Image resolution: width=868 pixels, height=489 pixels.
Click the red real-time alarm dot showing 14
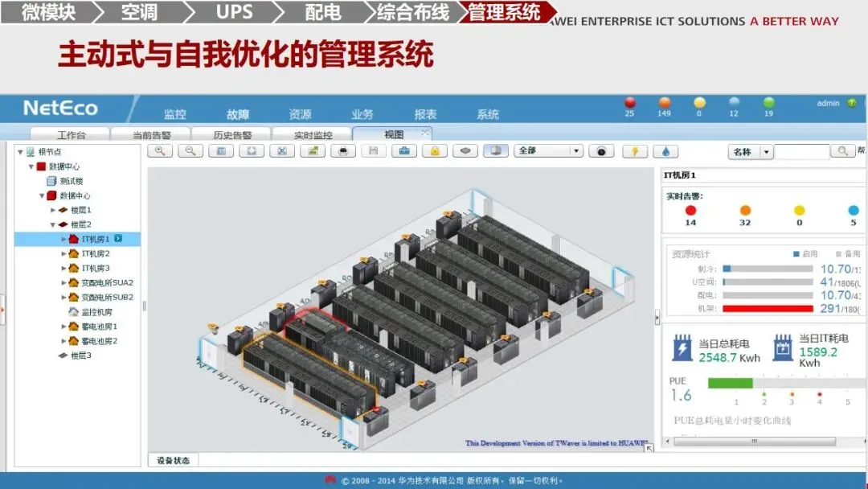pyautogui.click(x=690, y=211)
